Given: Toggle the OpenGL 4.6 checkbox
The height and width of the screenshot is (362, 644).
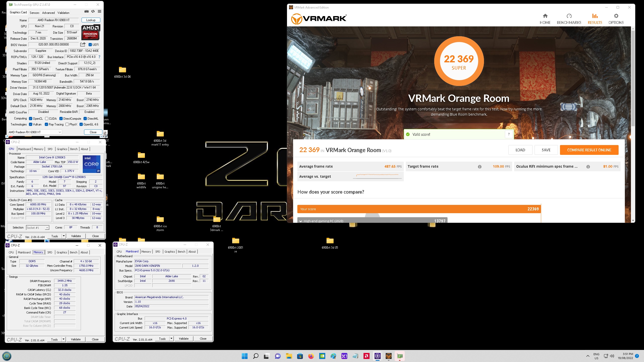Looking at the screenshot, I should (81, 124).
